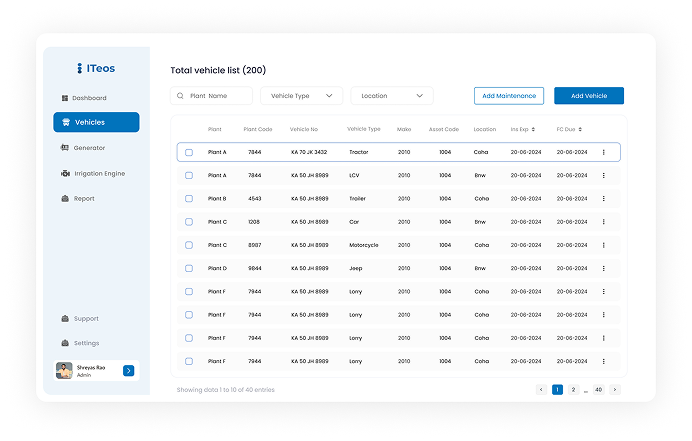The image size is (692, 441).
Task: Click the Add Maintenance button
Action: pos(509,96)
